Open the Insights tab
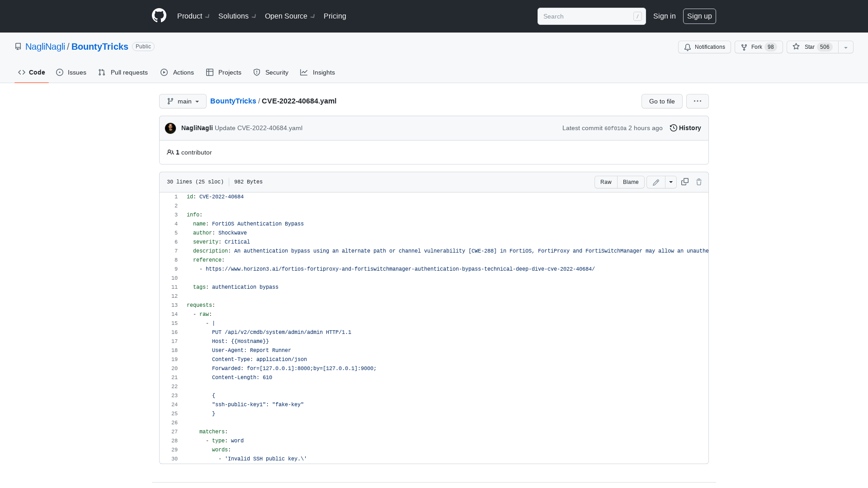The width and height of the screenshot is (868, 488). [318, 72]
